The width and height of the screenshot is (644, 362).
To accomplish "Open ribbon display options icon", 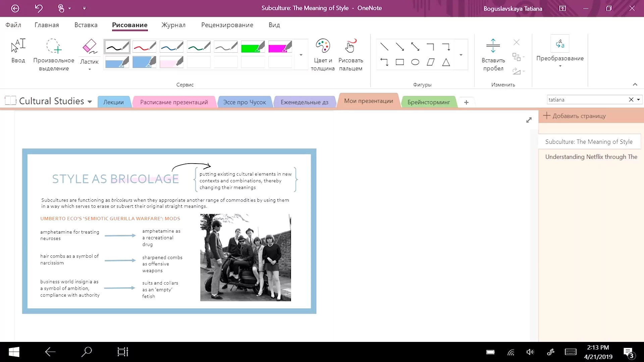I will click(x=562, y=8).
